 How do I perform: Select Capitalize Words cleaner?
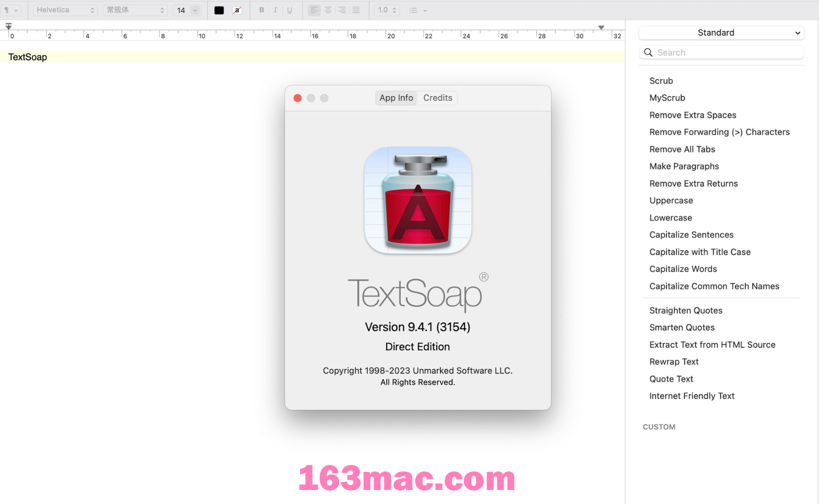683,269
